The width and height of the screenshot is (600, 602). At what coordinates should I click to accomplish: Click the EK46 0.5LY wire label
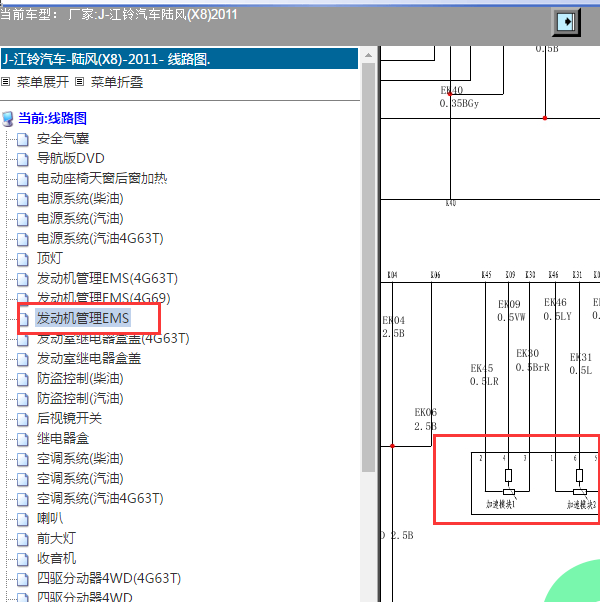click(557, 309)
